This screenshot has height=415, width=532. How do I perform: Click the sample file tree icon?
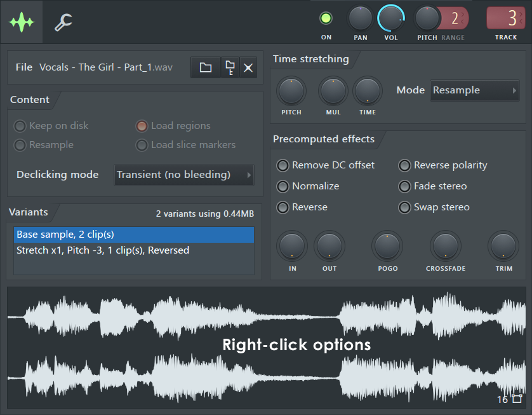pos(230,67)
